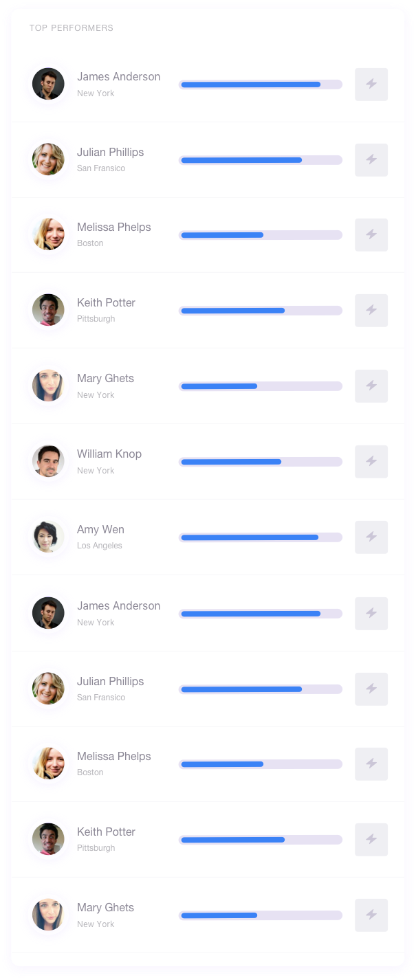Tap lightning action for the last Mary Ghets row
Viewport: 416px width, 980px height.
point(371,915)
